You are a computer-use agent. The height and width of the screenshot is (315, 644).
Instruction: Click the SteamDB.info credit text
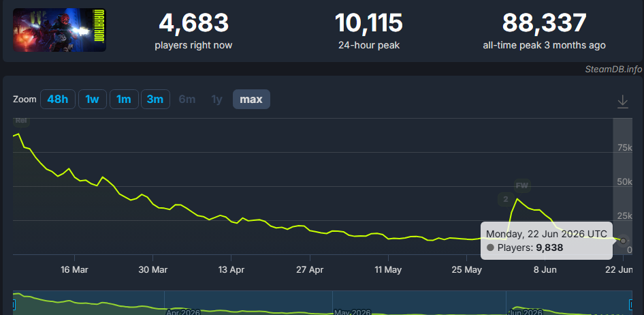pos(613,69)
